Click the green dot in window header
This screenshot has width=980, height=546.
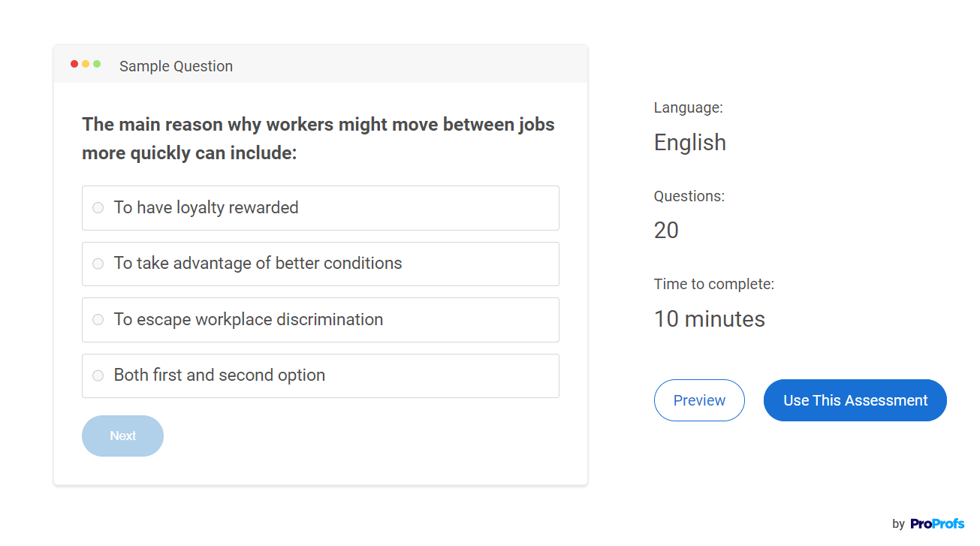97,64
